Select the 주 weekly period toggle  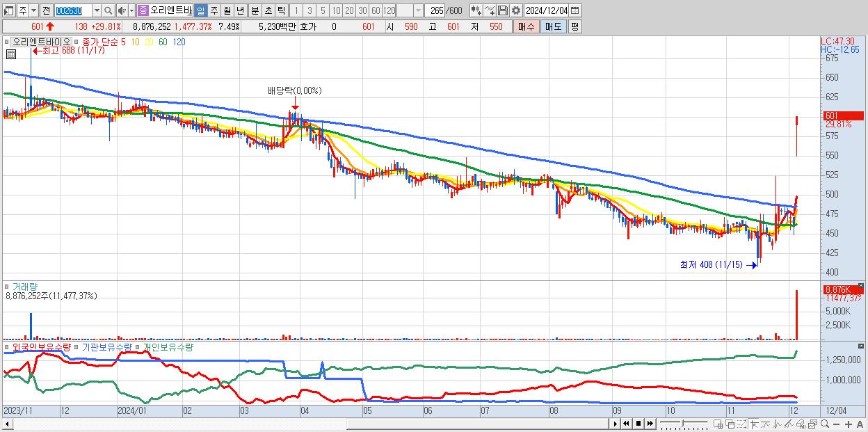[214, 10]
